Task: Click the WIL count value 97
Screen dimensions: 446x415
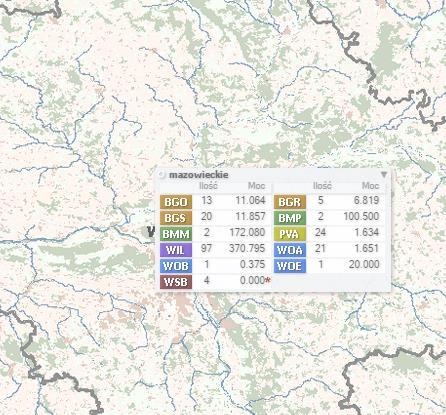Action: (207, 248)
